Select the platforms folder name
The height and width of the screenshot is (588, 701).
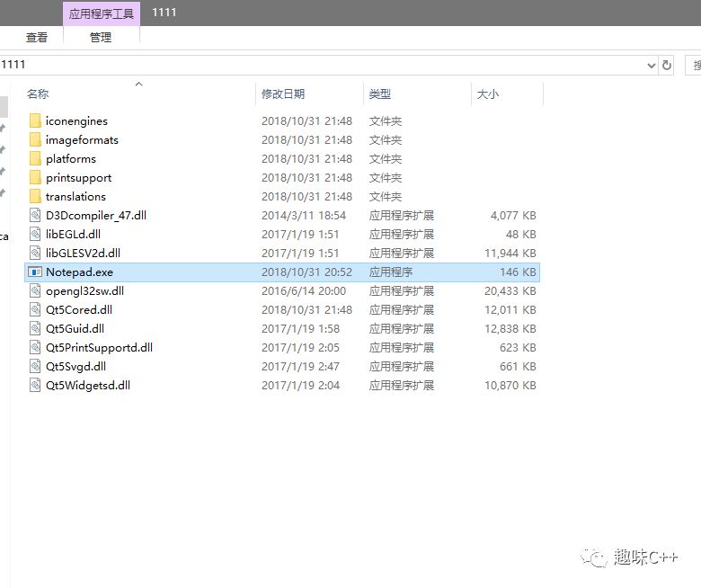71,159
